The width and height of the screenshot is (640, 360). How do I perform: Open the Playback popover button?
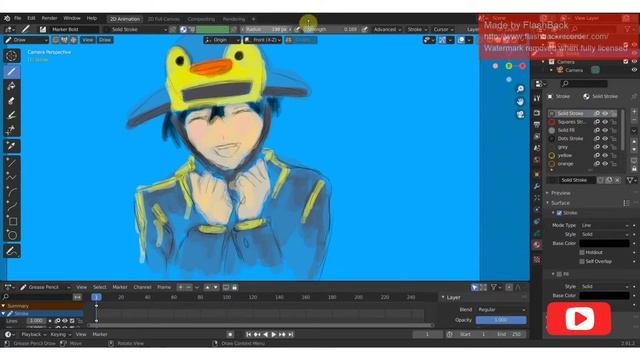tap(33, 335)
